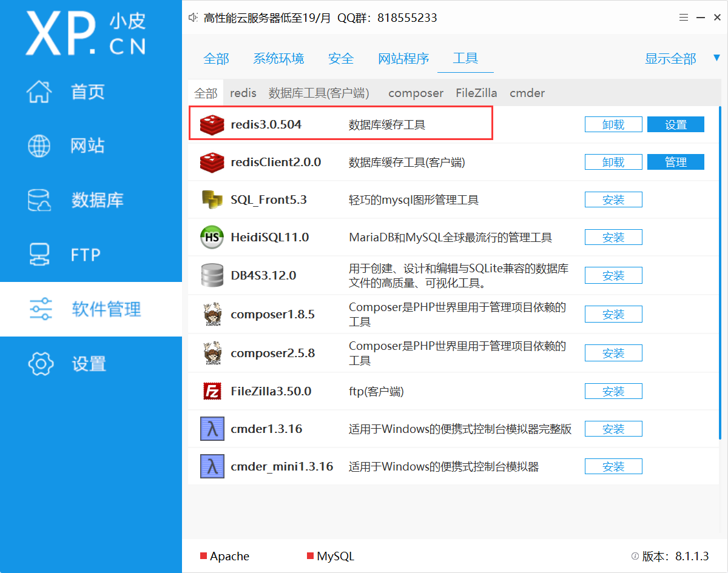Screen dimensions: 728x573
Task: Click the composer1.8.5 conductor icon
Action: tap(212, 314)
